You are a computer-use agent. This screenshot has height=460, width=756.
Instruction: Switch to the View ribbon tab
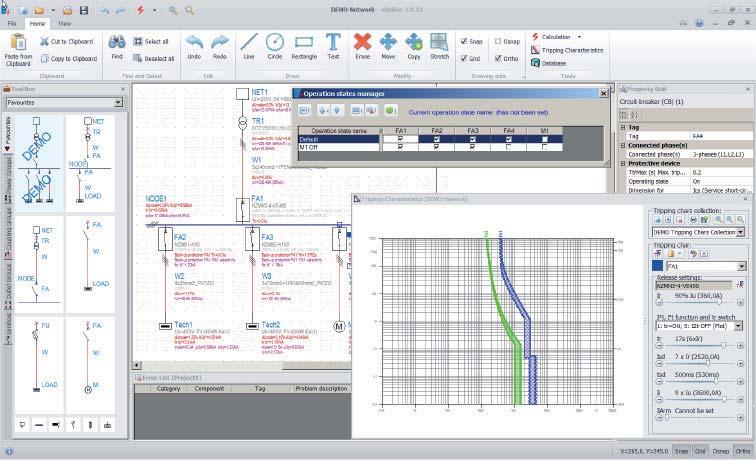click(x=65, y=23)
